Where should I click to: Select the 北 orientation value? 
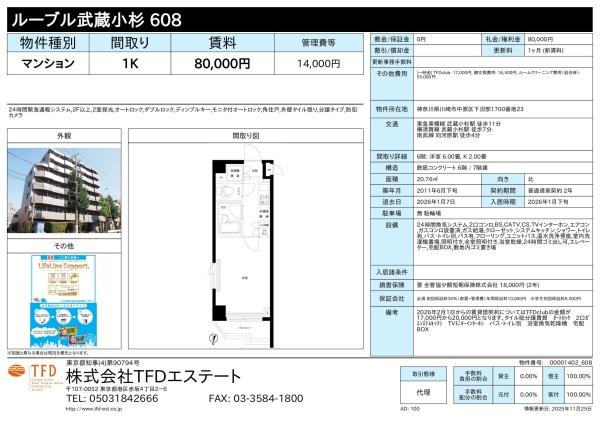pyautogui.click(x=530, y=179)
